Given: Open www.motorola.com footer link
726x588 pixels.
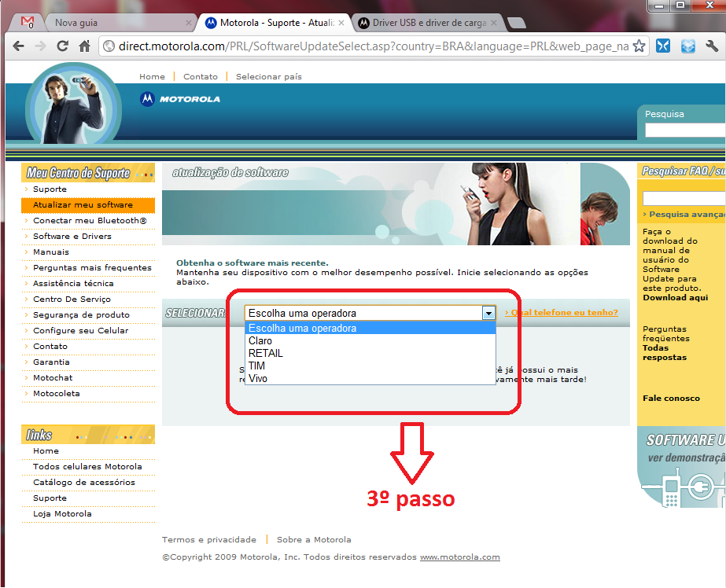Looking at the screenshot, I should click(x=460, y=557).
